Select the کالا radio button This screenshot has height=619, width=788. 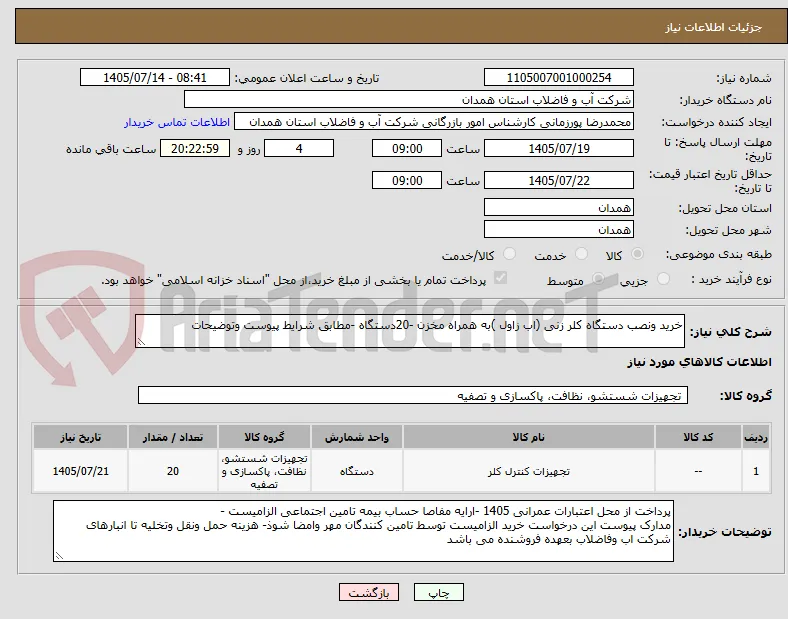[x=637, y=254]
